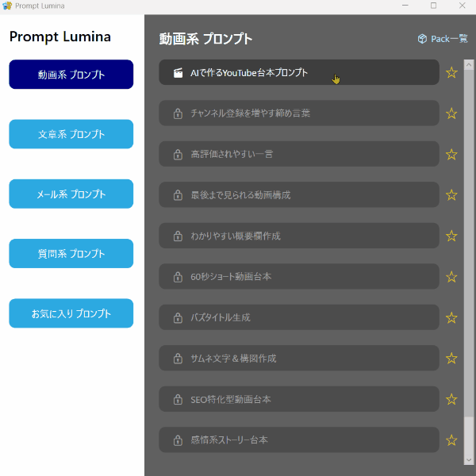Open the 最後まで見られる動画構成 prompt
The image size is (476, 476).
point(299,194)
